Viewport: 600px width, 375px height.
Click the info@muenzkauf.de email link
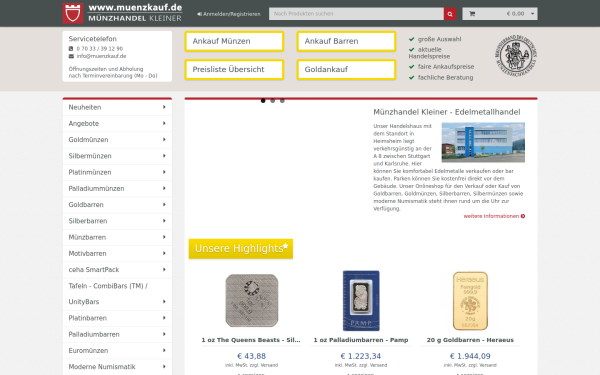click(x=101, y=56)
